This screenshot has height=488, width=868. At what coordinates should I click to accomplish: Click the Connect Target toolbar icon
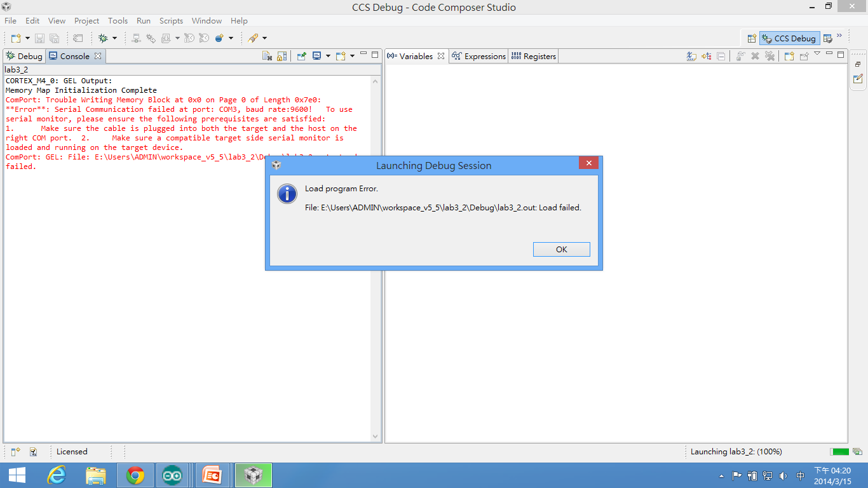136,38
